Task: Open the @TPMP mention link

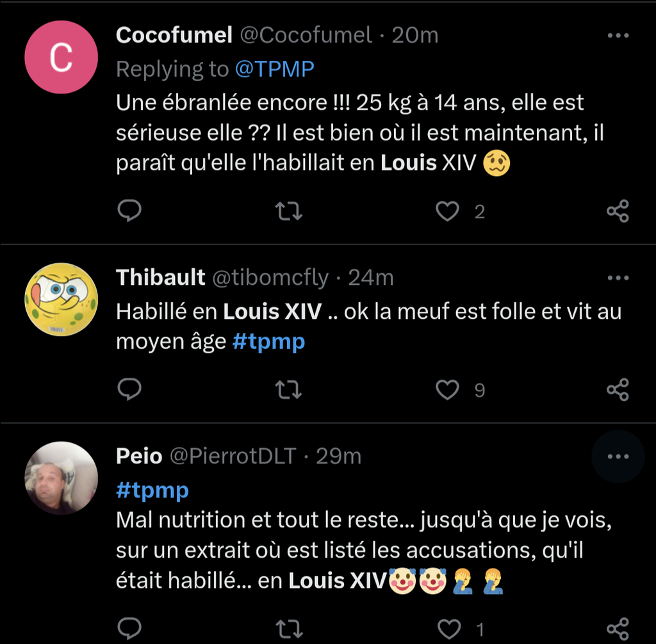Action: (x=275, y=69)
